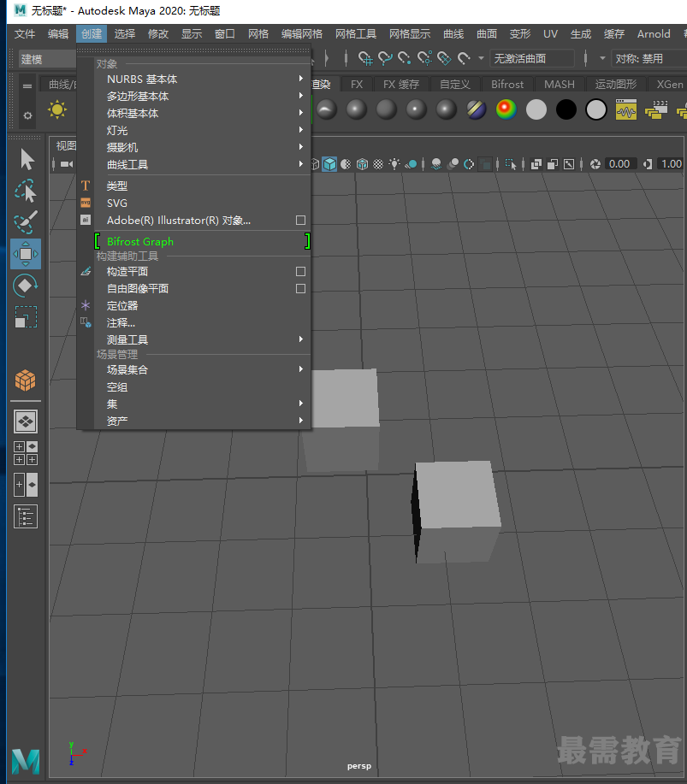Switch to the MASH shelf tab
Viewport: 687px width, 784px height.
[559, 85]
